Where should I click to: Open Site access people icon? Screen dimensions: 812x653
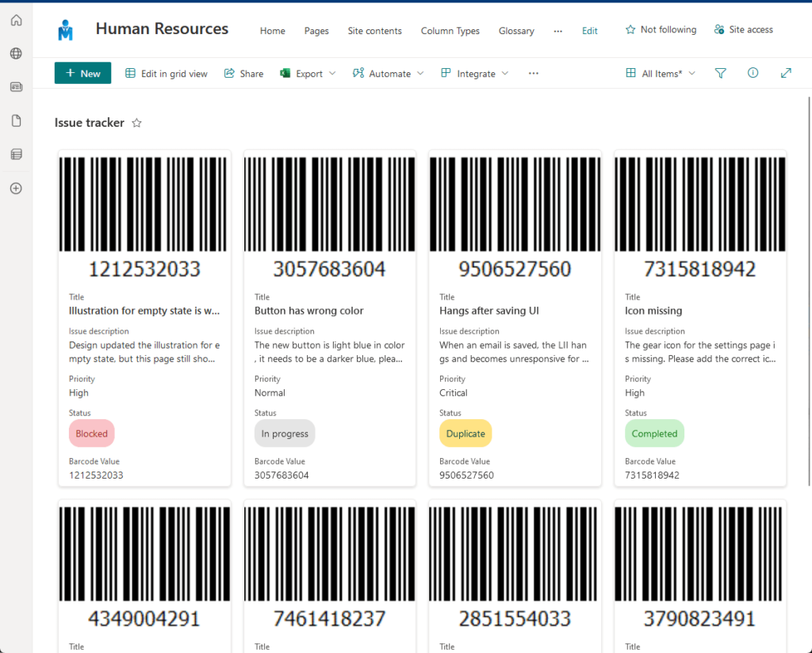click(719, 29)
